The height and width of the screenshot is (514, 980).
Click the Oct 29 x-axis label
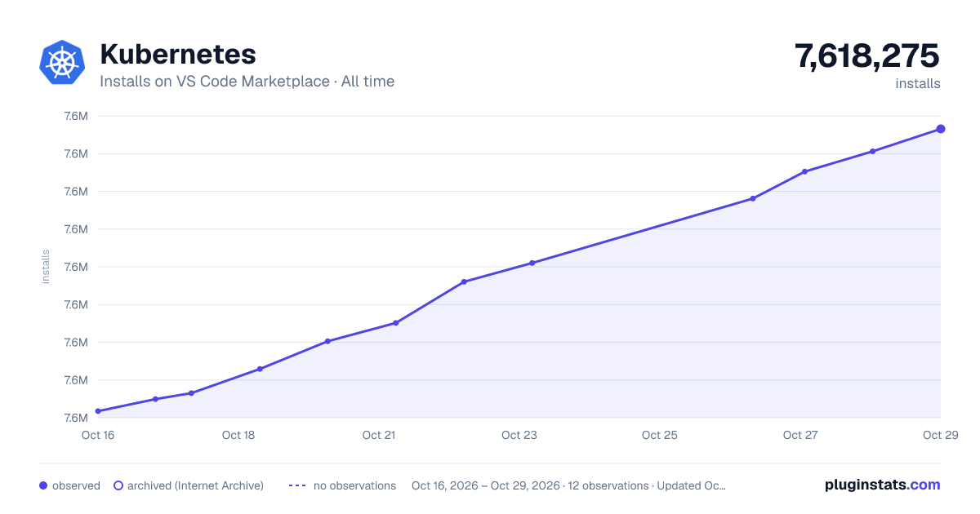click(x=940, y=435)
